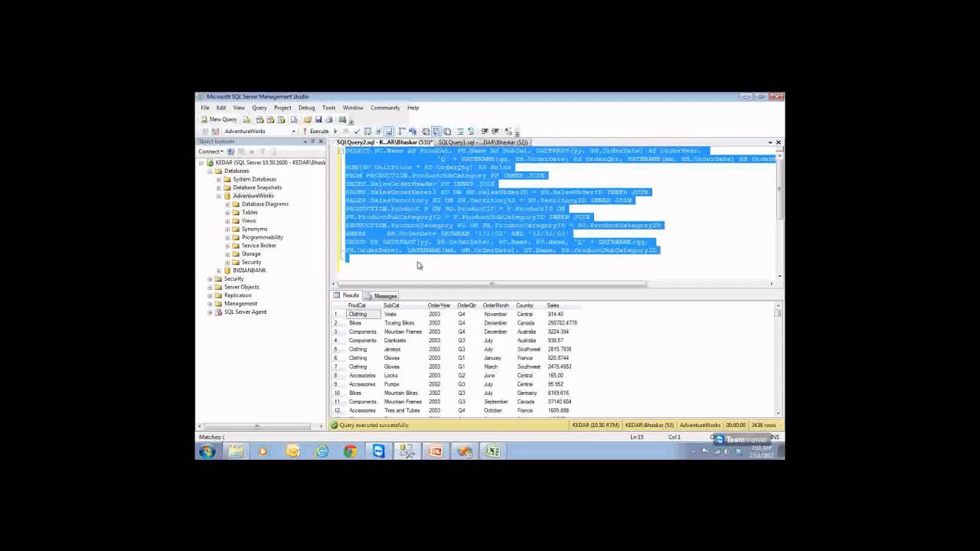Click the Decrease Indent toolbar icon
Viewport: 980px width, 551px height.
485,131
